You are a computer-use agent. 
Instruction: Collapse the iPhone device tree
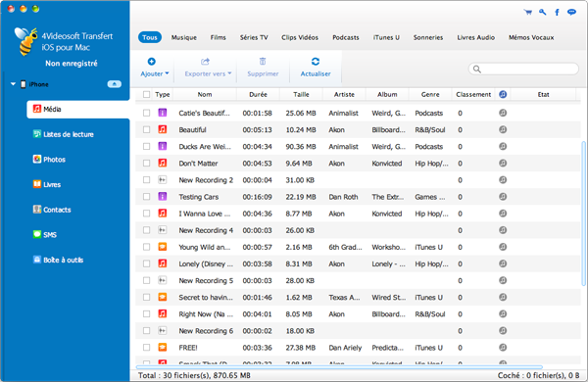[13, 84]
